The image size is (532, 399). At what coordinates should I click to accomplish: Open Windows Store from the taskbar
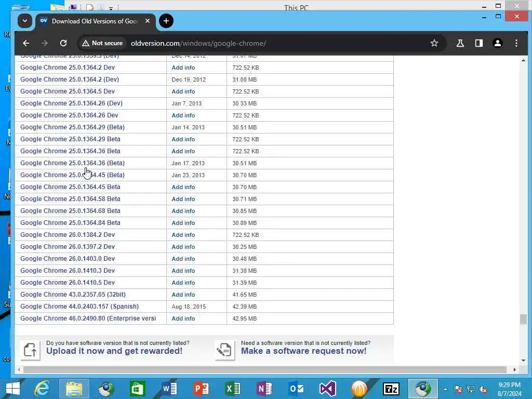coord(137,389)
